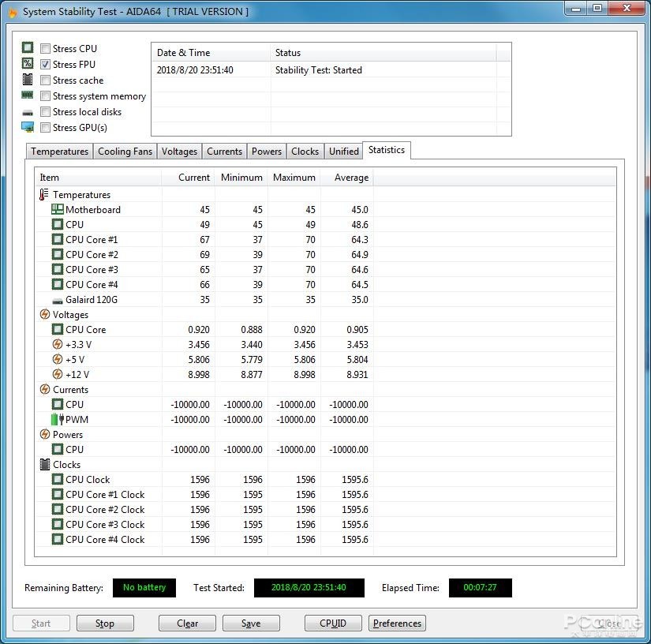Click the disk drive icon beside Stress local disks
Screen dimensions: 651x644
tap(28, 113)
